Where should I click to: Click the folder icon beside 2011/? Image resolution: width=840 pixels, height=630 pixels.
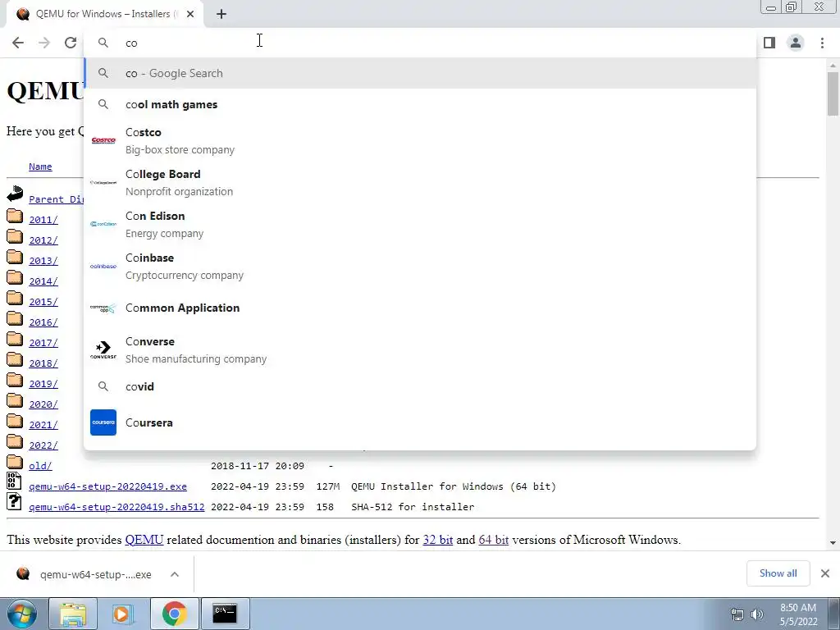(15, 217)
